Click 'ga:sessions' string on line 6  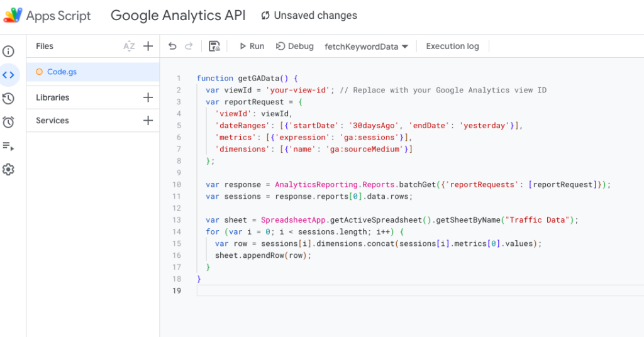pos(371,138)
